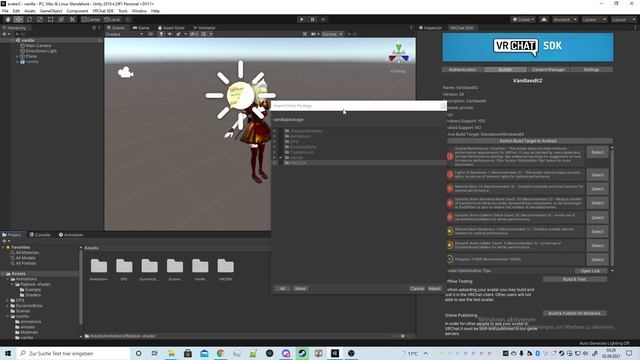The width and height of the screenshot is (640, 360).
Task: Select the Hand tool in Unity toolbar
Action: (8, 20)
